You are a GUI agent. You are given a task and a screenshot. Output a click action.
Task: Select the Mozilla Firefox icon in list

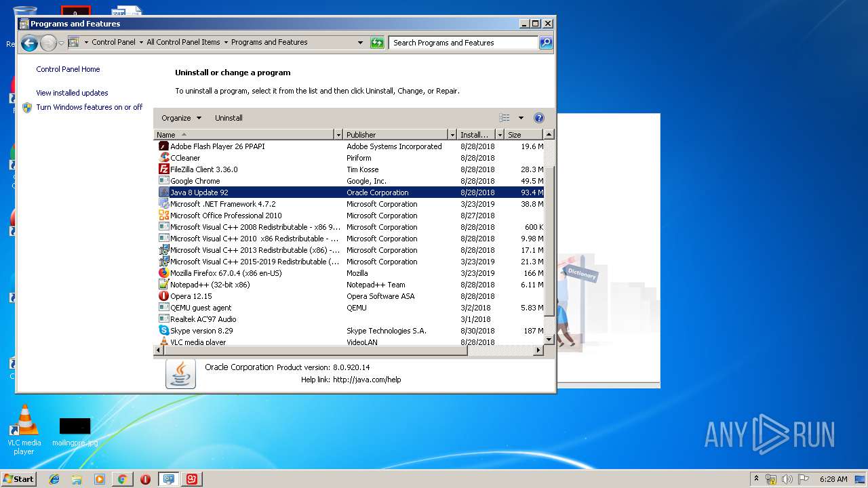coord(163,273)
